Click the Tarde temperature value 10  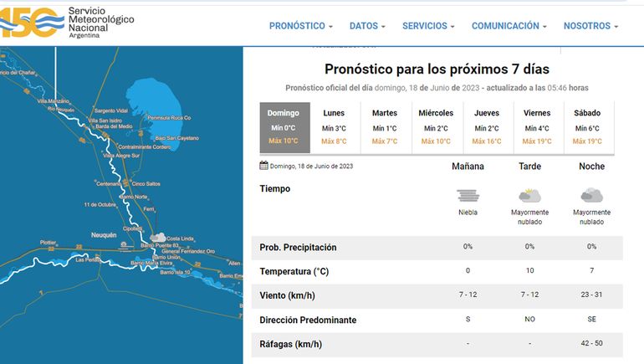coord(529,270)
